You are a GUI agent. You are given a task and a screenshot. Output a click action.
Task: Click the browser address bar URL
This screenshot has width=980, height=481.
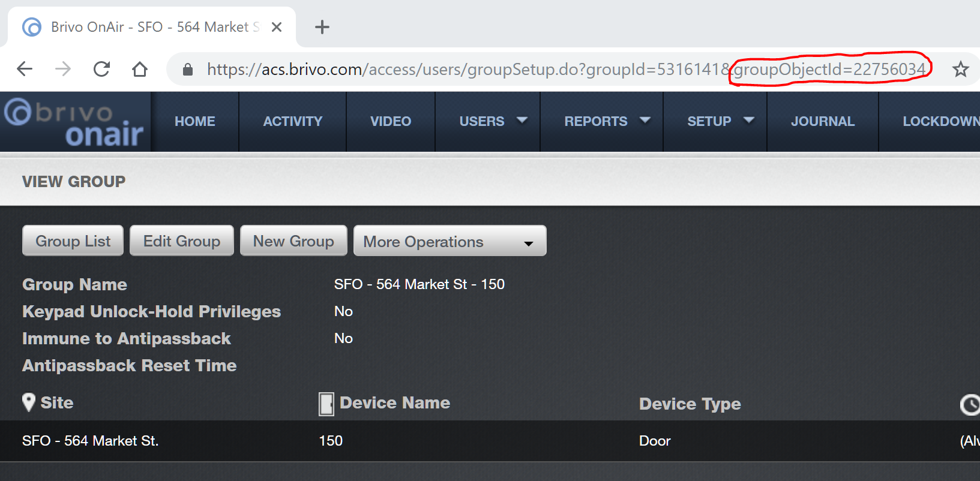(567, 70)
